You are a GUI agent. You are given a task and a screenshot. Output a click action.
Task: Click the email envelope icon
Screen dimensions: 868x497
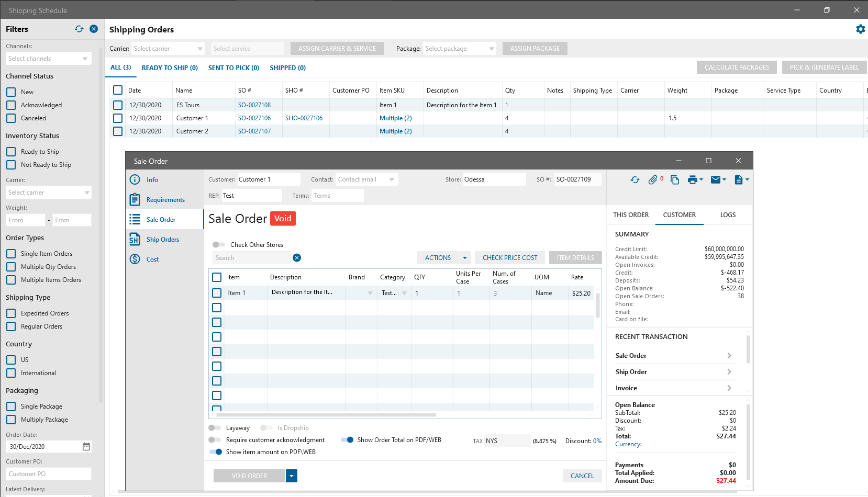(716, 180)
